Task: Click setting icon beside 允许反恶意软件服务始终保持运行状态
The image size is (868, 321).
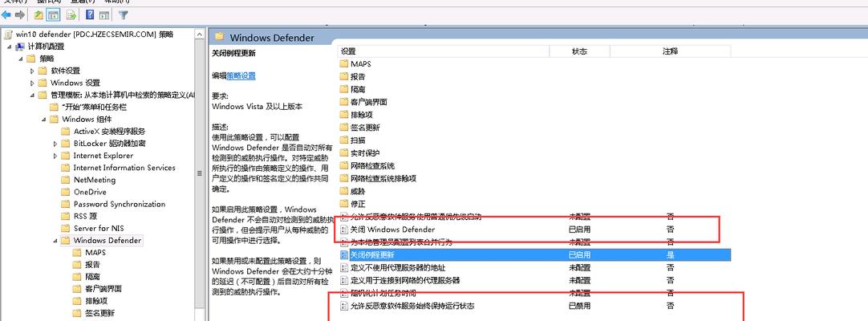Action: click(x=344, y=306)
